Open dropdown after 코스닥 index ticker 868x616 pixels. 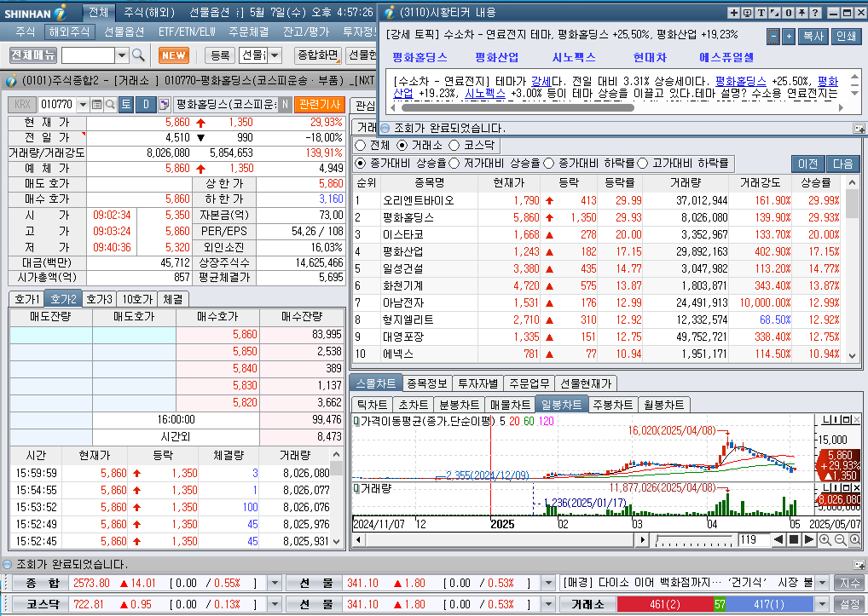pos(275,604)
